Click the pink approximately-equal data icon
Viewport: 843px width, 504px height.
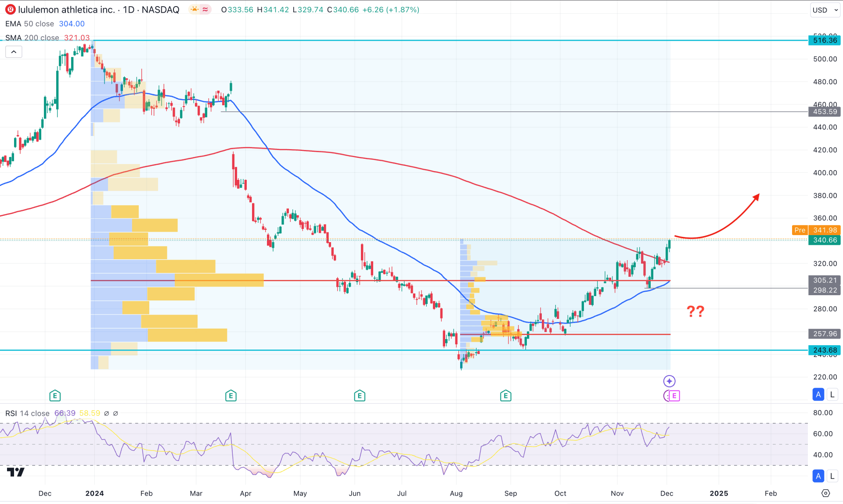(205, 9)
